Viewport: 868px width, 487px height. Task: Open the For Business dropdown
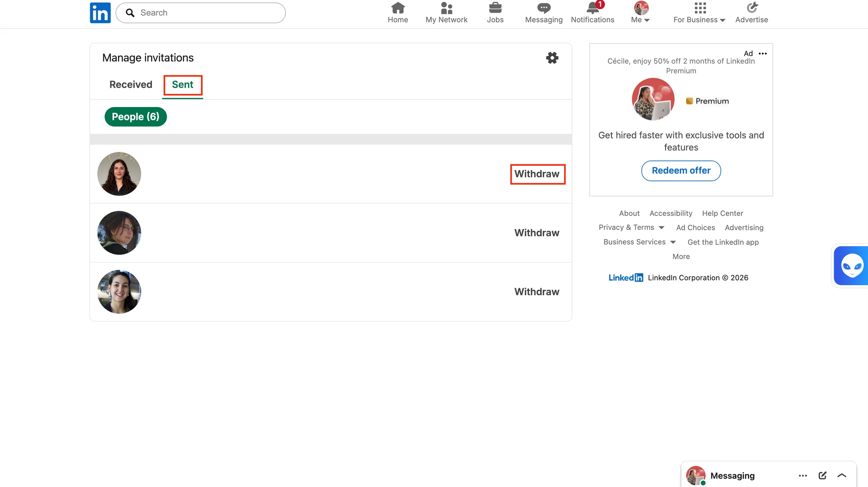[699, 13]
